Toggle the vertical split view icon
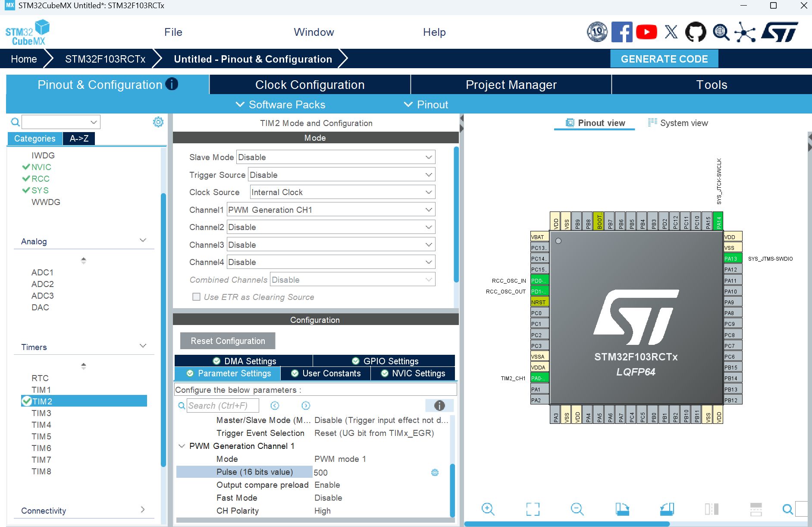This screenshot has height=527, width=812. point(712,509)
